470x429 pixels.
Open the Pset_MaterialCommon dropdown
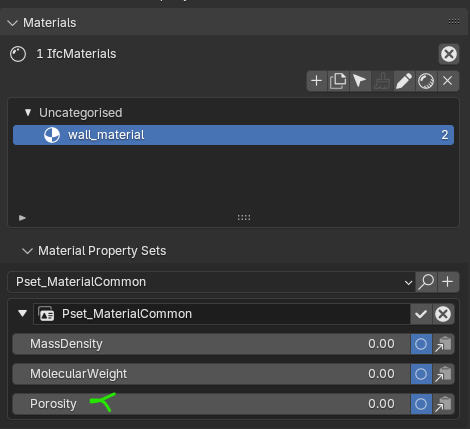click(x=211, y=282)
